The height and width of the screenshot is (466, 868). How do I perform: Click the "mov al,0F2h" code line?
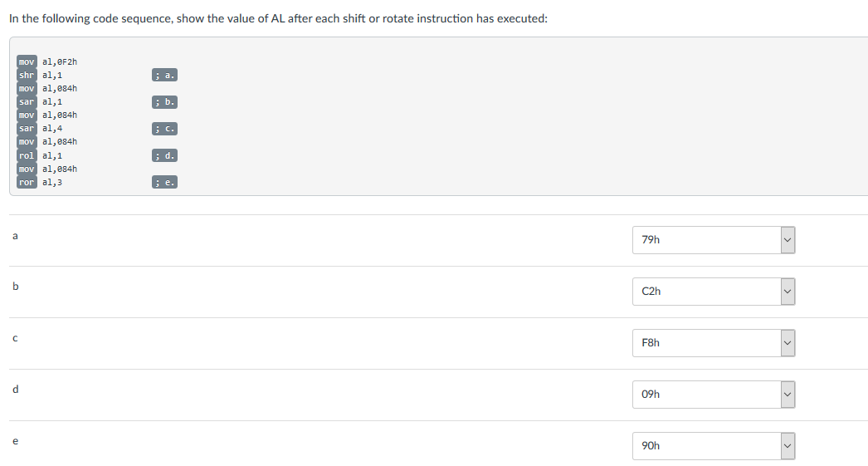(x=47, y=61)
